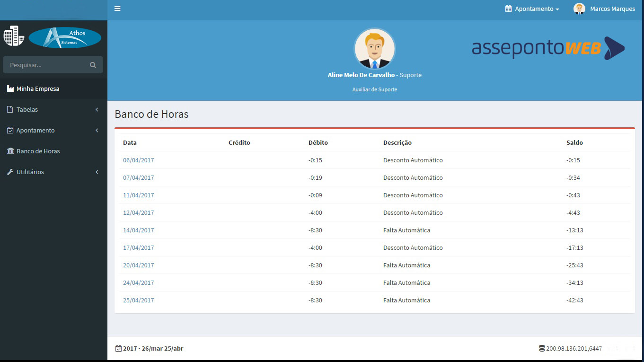Open the 14/04/2017 date link
The image size is (644, 362).
point(138,230)
